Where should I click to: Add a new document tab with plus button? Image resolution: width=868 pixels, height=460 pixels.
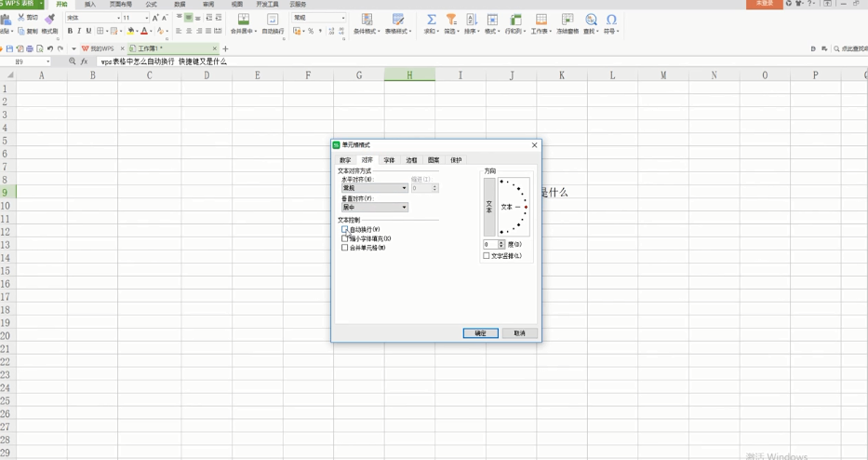point(225,48)
